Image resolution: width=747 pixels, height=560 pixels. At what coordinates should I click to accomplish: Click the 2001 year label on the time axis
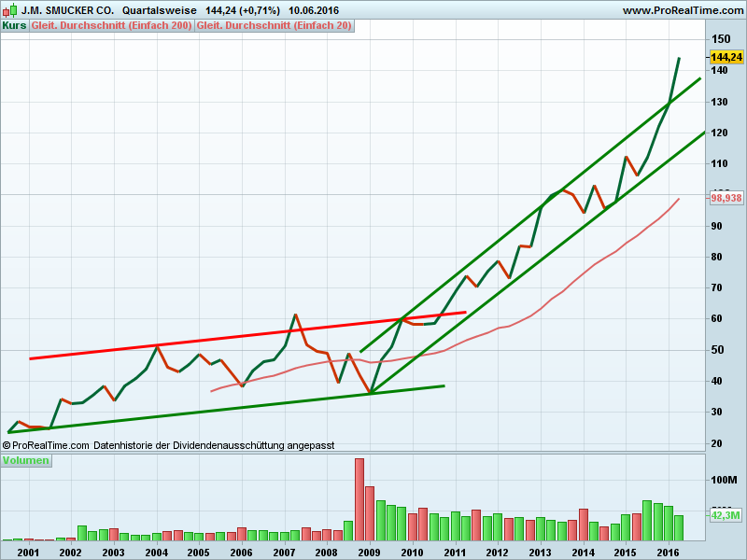tap(28, 553)
